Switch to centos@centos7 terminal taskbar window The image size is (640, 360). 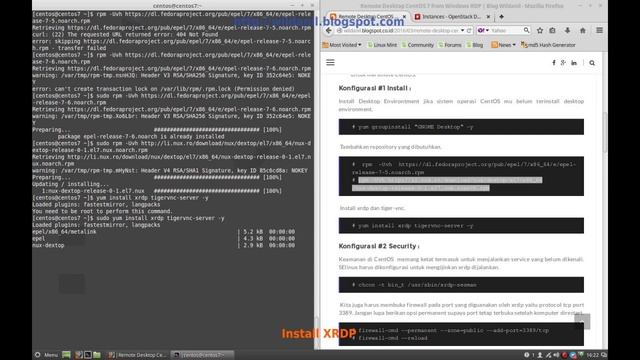click(202, 355)
